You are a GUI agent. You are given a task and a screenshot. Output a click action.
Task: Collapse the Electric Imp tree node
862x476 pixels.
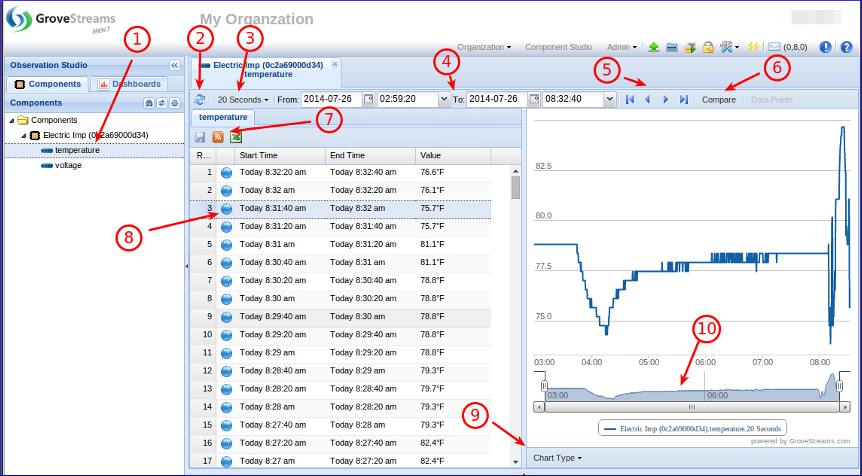[x=24, y=135]
